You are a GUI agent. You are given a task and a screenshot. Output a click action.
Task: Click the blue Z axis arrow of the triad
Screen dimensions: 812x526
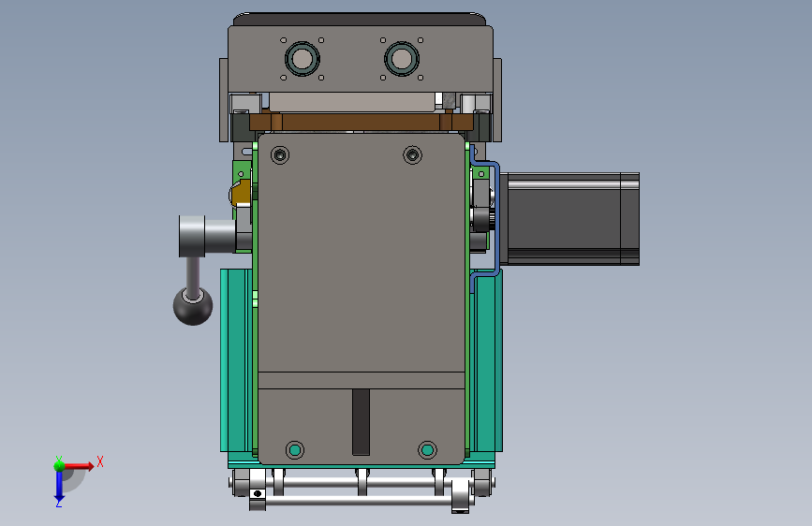(x=59, y=487)
